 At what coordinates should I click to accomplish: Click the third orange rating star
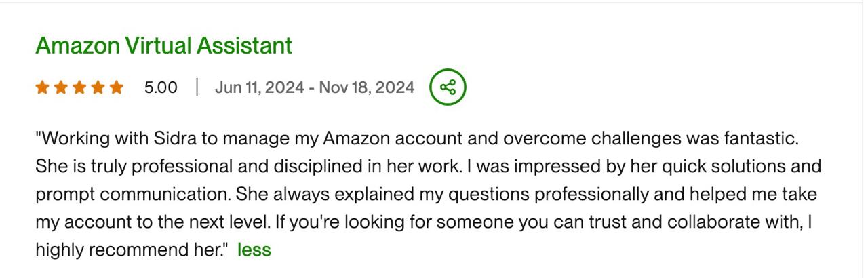click(79, 87)
